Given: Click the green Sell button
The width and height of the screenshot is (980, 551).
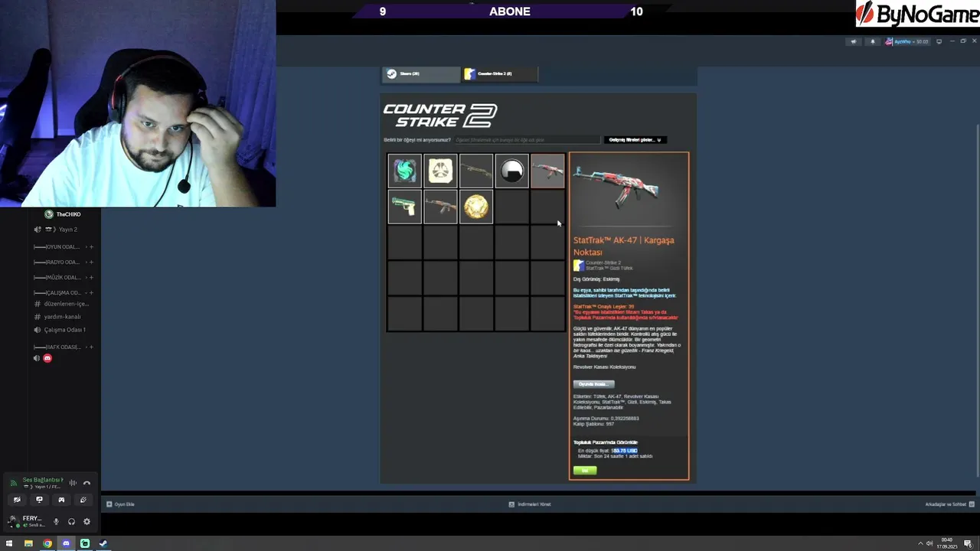Looking at the screenshot, I should pos(585,471).
